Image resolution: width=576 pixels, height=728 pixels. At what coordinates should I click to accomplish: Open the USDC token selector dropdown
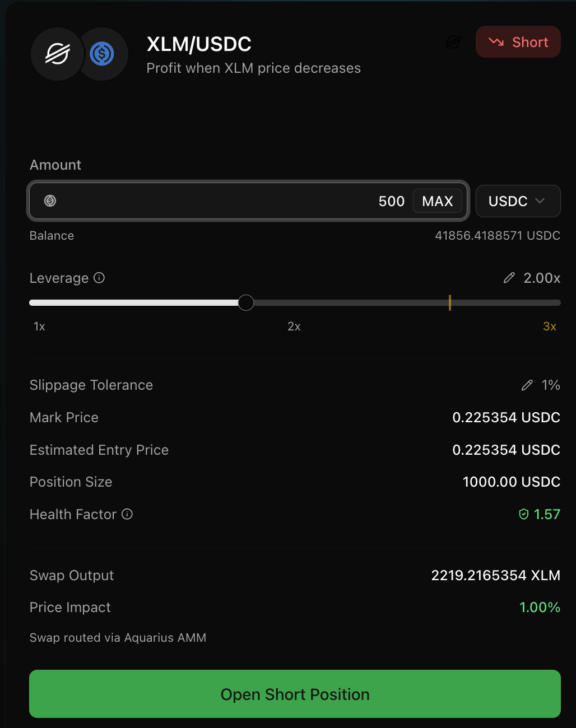click(x=518, y=200)
